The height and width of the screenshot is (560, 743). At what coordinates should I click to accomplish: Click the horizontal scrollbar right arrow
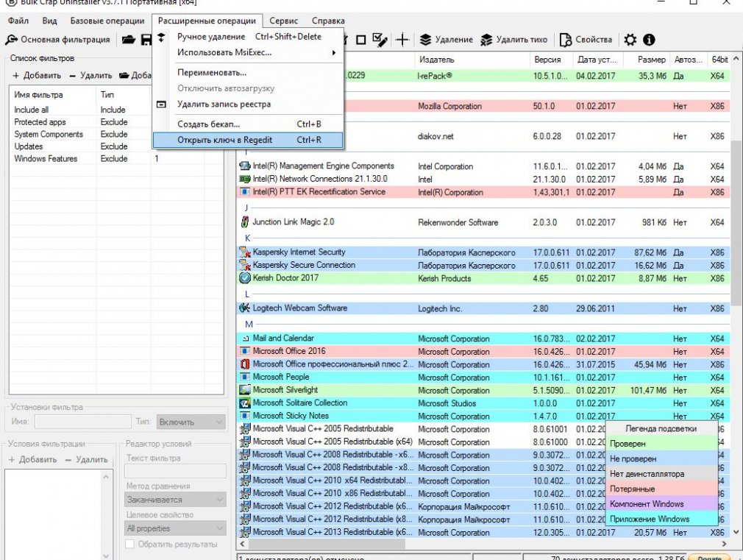[724, 544]
